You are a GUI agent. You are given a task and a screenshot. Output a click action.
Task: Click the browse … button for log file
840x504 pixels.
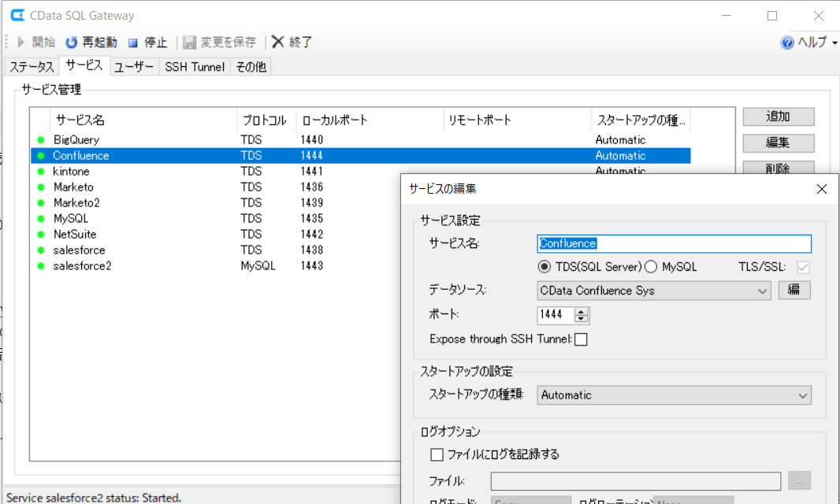[x=799, y=480]
